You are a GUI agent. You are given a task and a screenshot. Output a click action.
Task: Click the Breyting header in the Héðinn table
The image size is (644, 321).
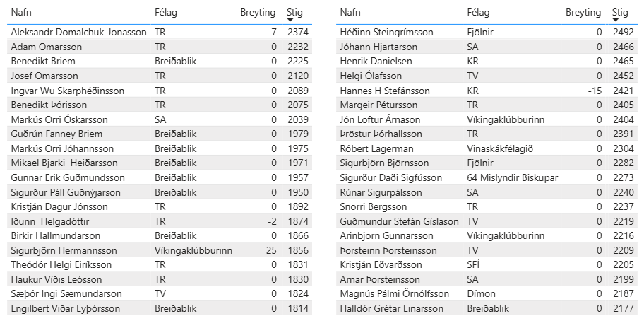coord(583,13)
